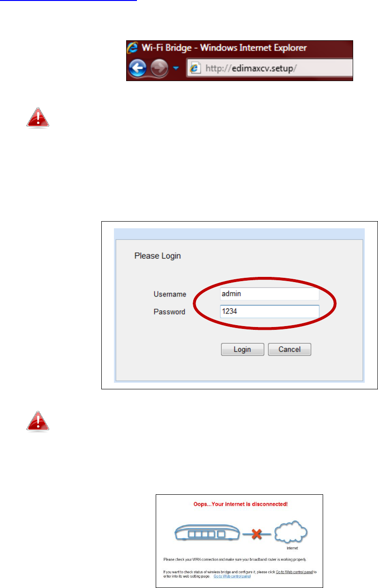
Task: Click the red X disconnect mark
Action: [x=257, y=534]
